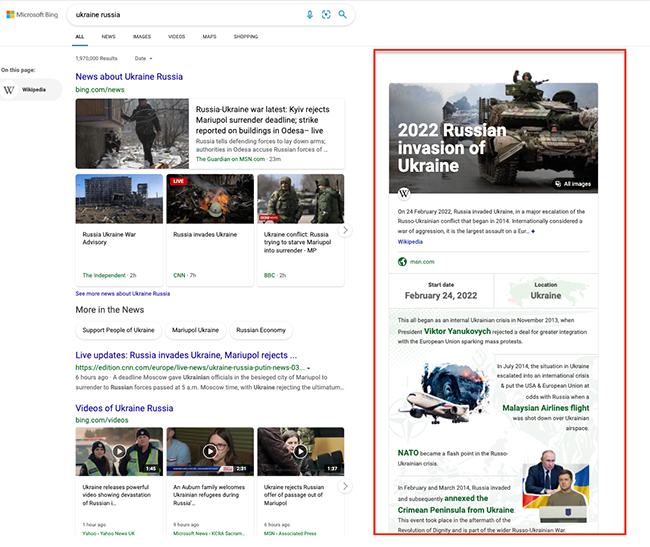Open the Date filter dropdown
650x547 pixels.
point(143,58)
